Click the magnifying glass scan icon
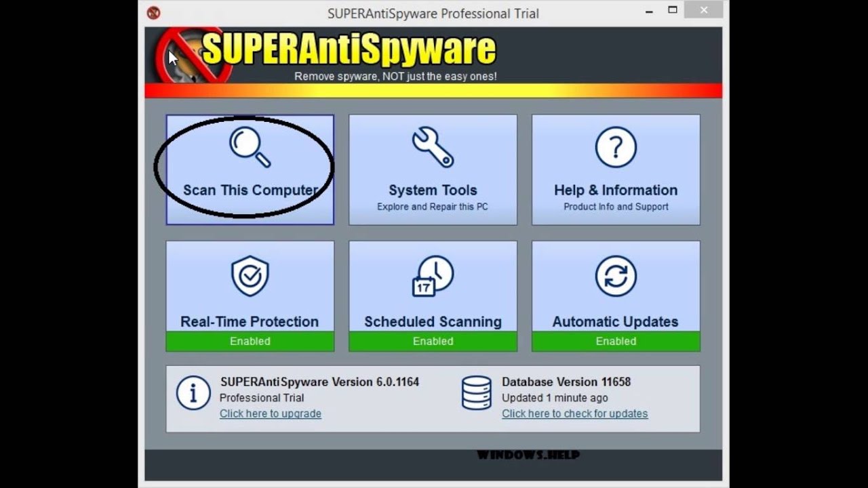Screen dimensions: 868x488 coord(250,146)
